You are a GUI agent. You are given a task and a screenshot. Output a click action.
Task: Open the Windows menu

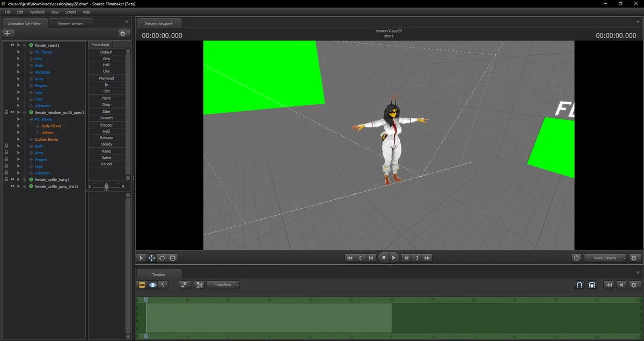pos(37,12)
